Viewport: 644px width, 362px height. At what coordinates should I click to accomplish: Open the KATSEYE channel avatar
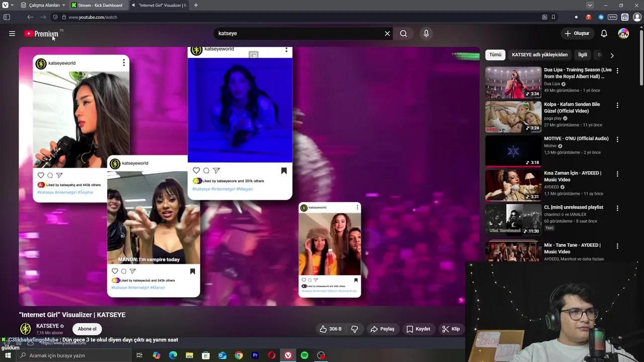(x=25, y=329)
